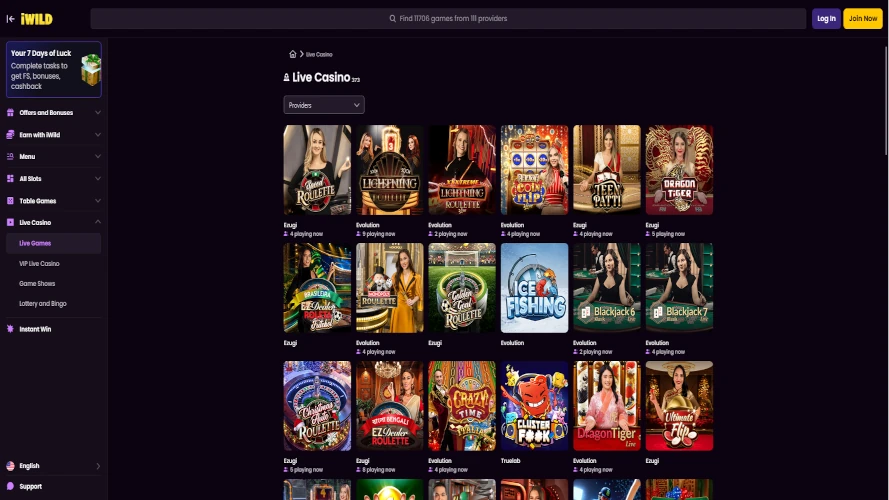Image resolution: width=889 pixels, height=500 pixels.
Task: Open the Xxxtreme Lightning Roulette thumbnail
Action: click(x=462, y=170)
